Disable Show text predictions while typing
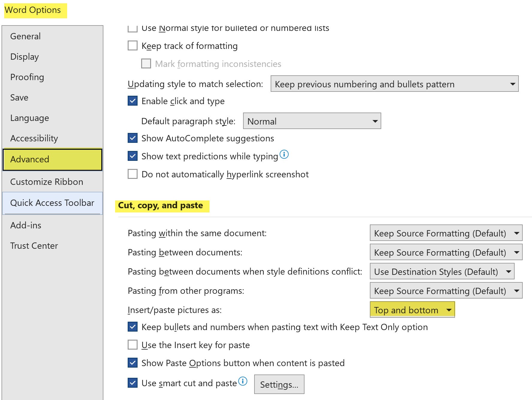This screenshot has height=400, width=532. (132, 156)
